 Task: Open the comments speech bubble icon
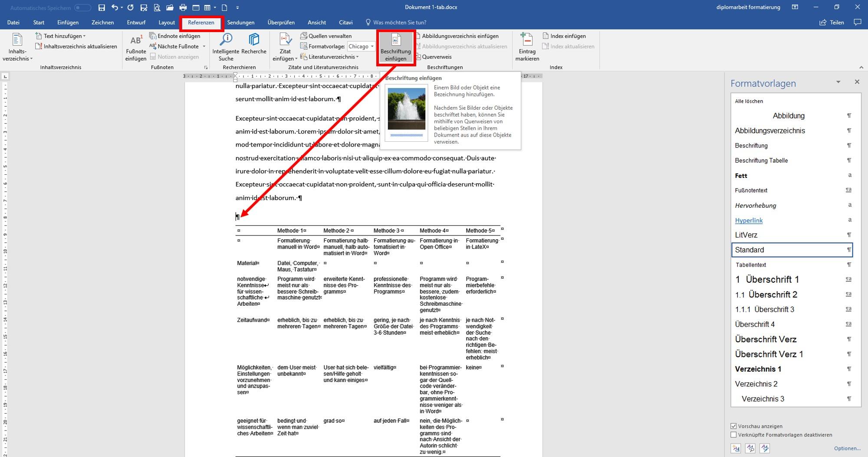pos(858,22)
